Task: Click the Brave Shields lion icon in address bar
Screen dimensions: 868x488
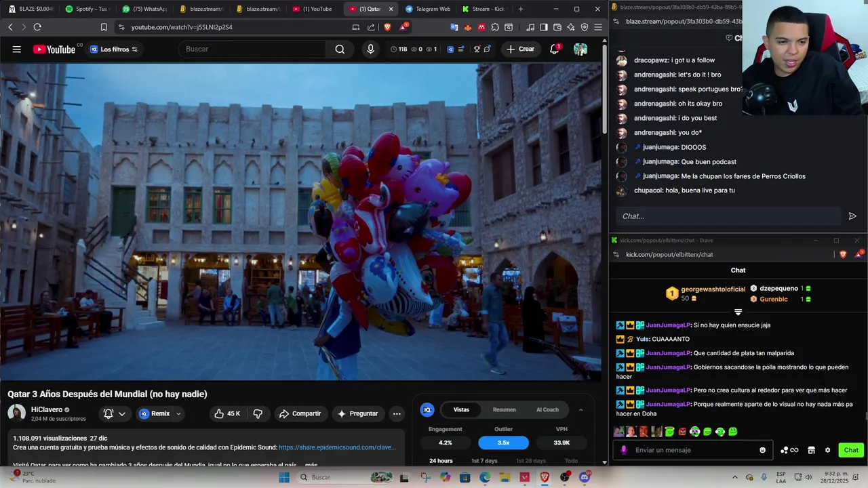Action: tap(387, 27)
